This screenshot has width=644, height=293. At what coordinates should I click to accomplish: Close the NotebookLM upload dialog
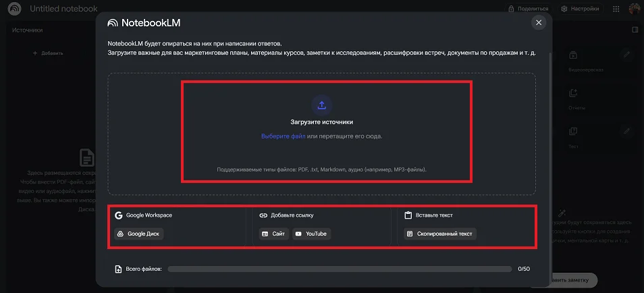point(538,22)
